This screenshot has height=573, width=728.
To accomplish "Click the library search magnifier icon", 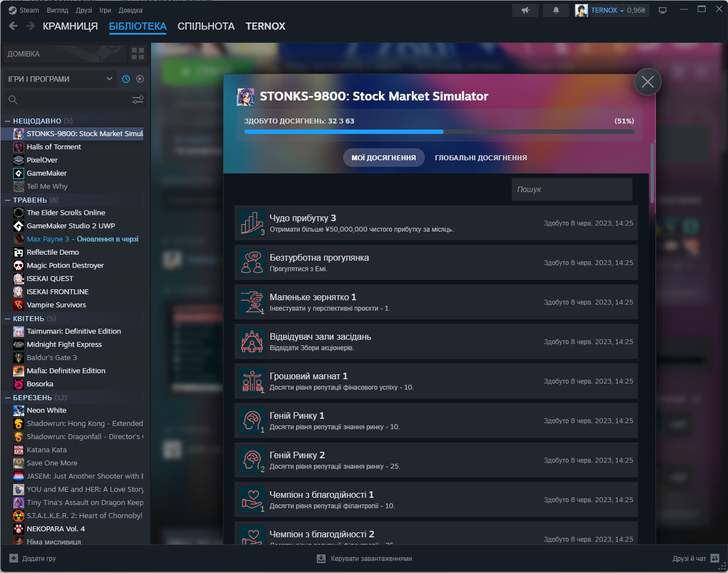I will point(13,99).
